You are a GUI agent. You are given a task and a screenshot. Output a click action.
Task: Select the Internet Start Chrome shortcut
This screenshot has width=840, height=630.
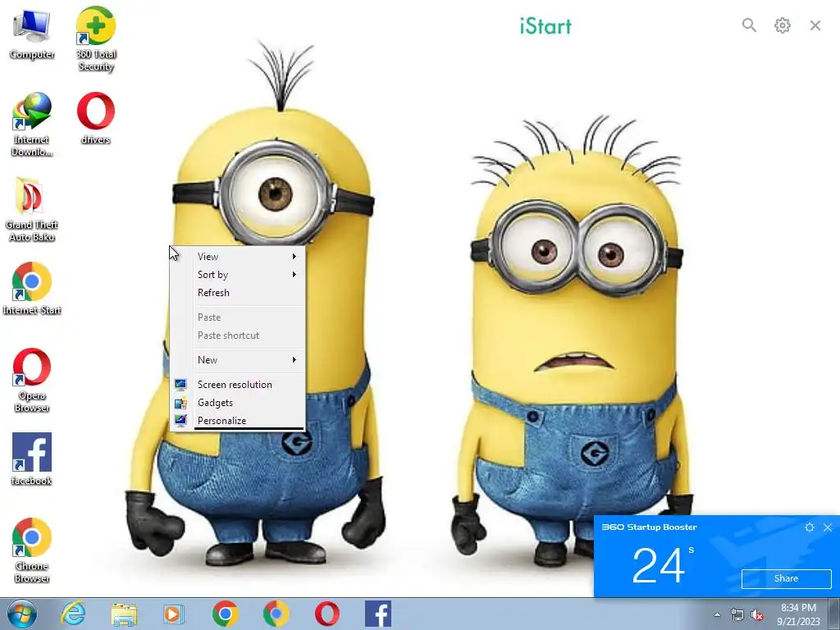[32, 288]
